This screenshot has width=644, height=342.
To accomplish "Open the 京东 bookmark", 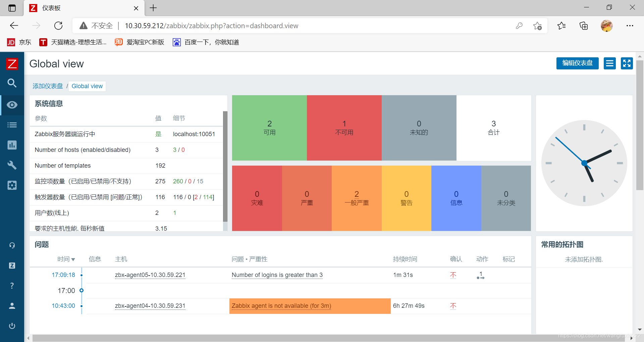I will click(19, 42).
